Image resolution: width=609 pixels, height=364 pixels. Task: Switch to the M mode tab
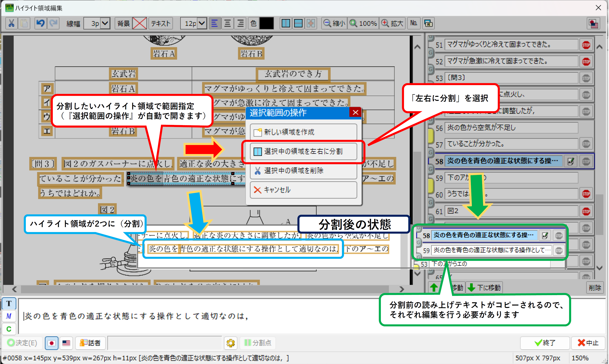[x=9, y=316]
